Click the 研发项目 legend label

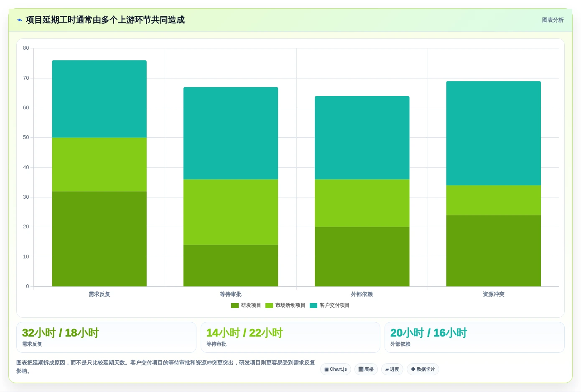pos(251,306)
